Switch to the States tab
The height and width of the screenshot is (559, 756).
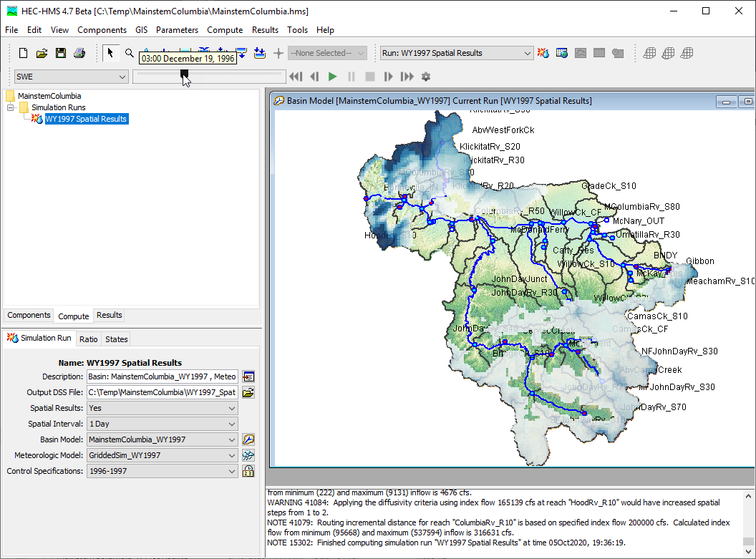click(x=116, y=339)
